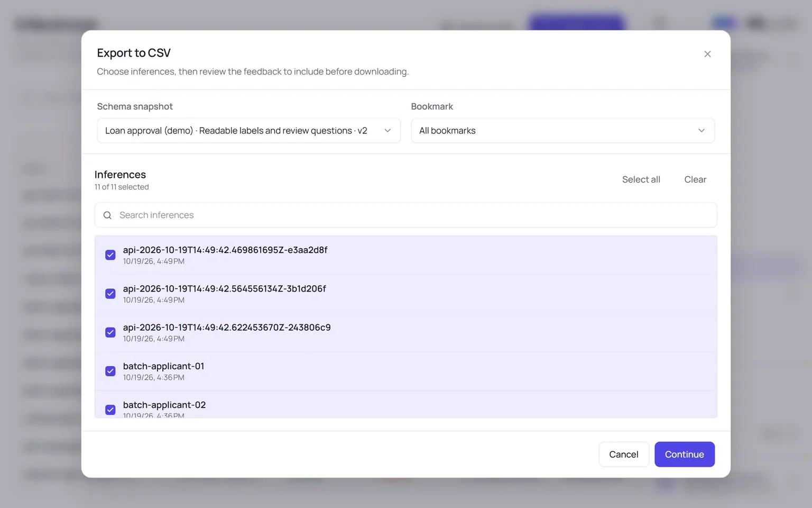Click the batch-applicant-02 row label
Image resolution: width=812 pixels, height=508 pixels.
(164, 405)
